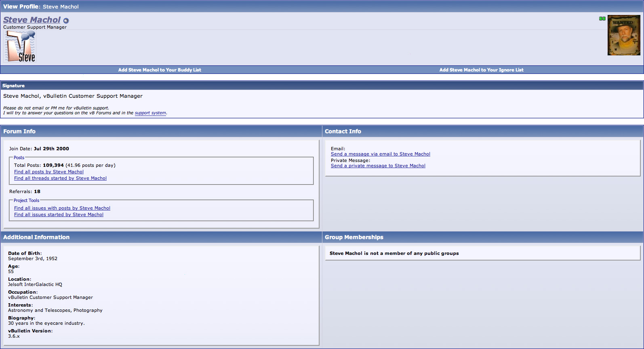Select the vBulletin Version value 3.6.x
Screen dimensions: 644x349
(x=14, y=336)
